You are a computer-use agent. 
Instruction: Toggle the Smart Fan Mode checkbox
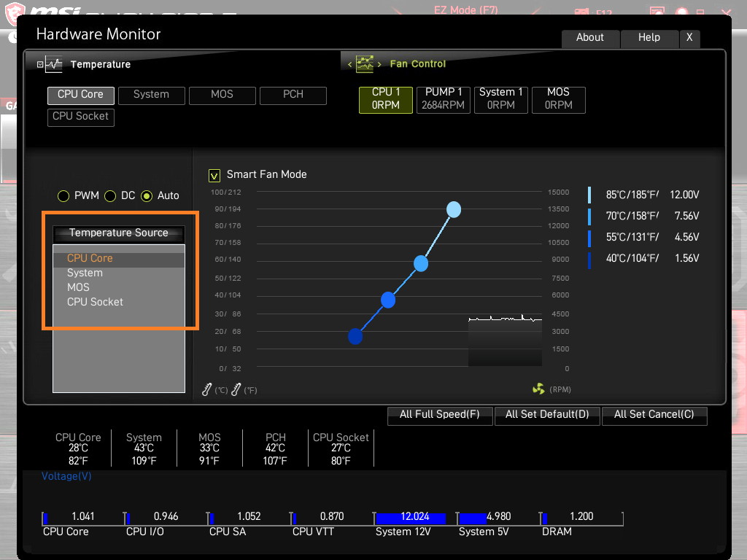(214, 175)
